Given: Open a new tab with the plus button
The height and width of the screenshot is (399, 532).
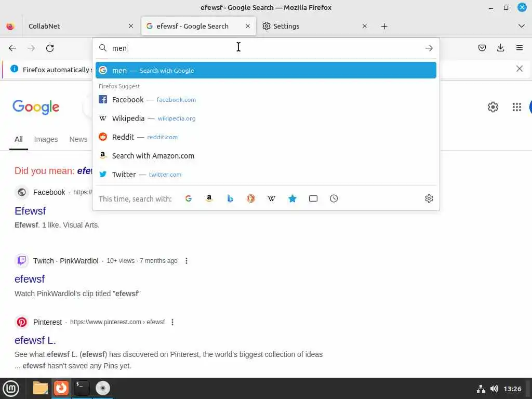Looking at the screenshot, I should point(384,26).
